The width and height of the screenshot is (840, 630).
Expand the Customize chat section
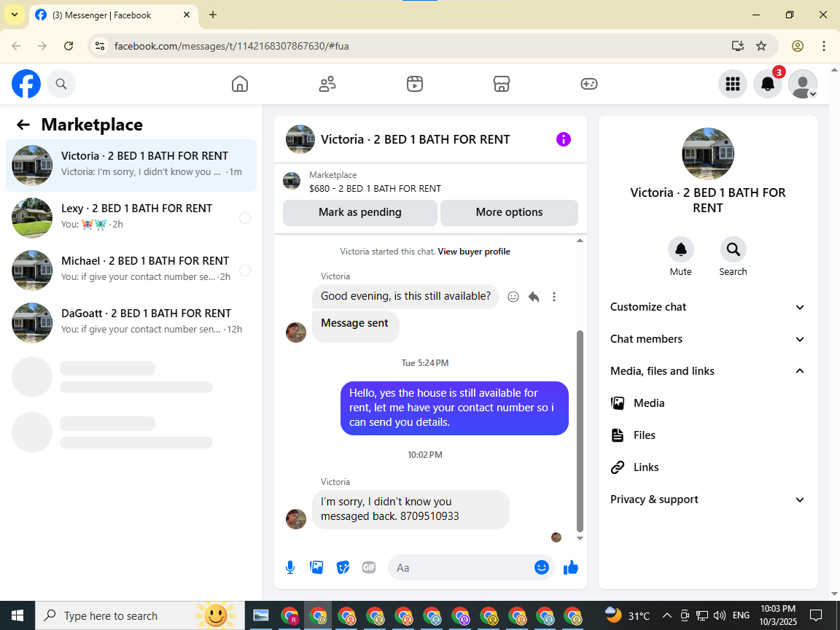point(707,307)
